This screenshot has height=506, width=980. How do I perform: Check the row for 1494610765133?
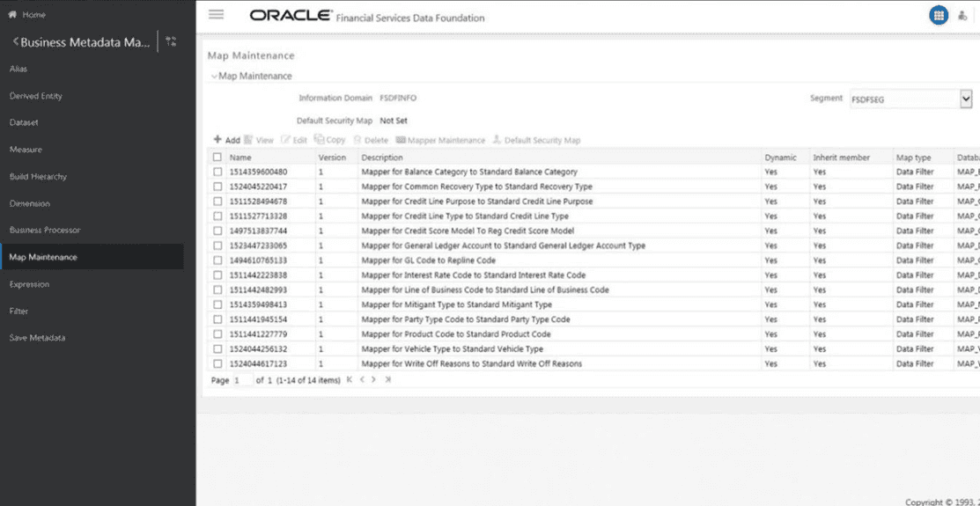tap(217, 260)
